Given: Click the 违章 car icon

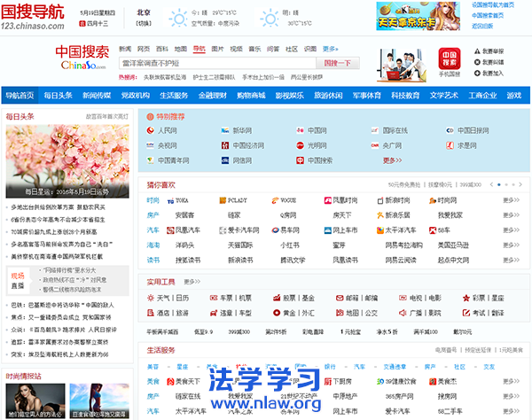Looking at the screenshot, I should coord(214,313).
